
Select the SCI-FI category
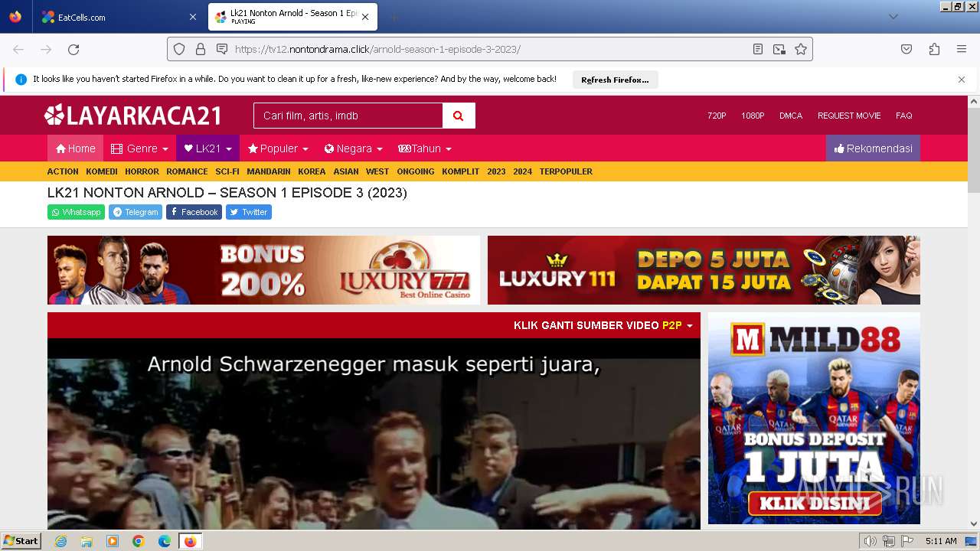point(227,171)
